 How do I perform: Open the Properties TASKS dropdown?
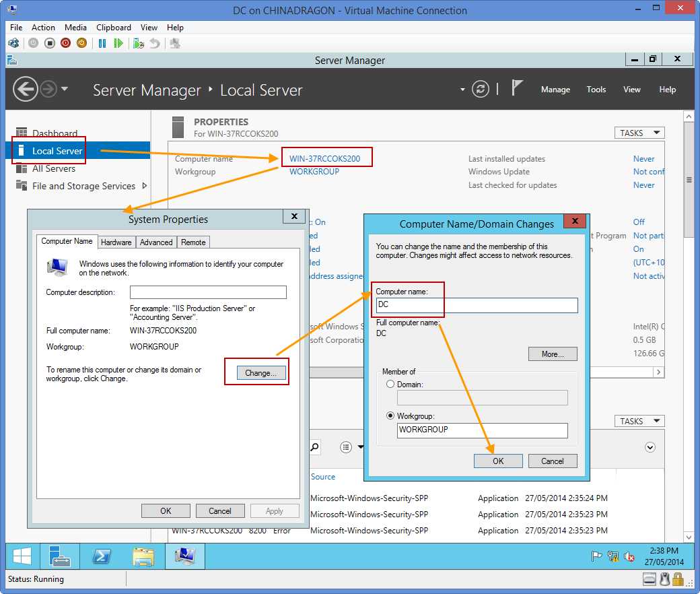(x=639, y=133)
